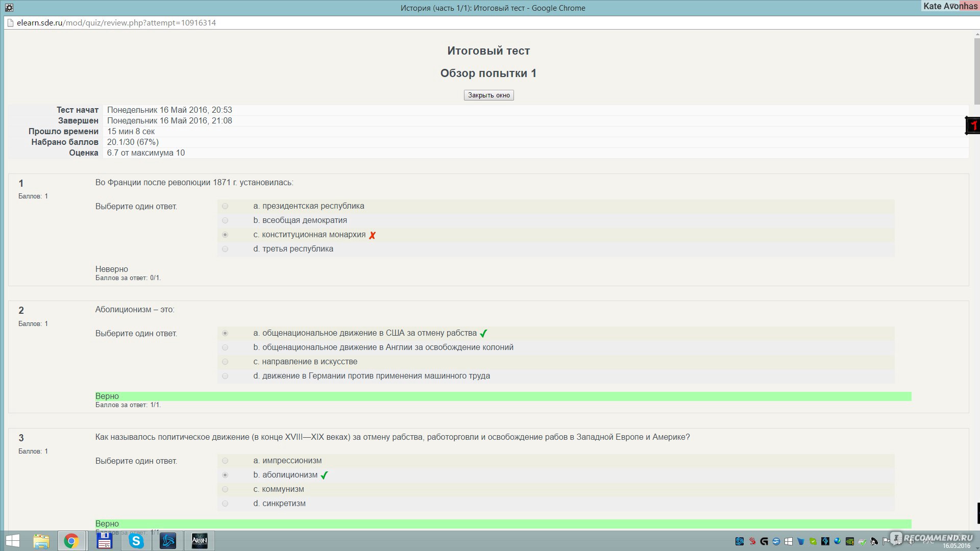Viewport: 980px width, 551px height.
Task: Click green Skype status tray icon
Action: point(813,541)
